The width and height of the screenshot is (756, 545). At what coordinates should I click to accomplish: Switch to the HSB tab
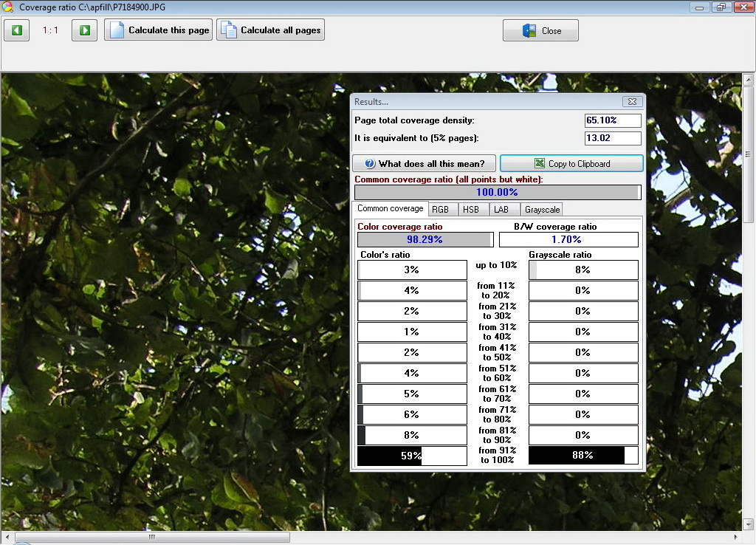[471, 210]
